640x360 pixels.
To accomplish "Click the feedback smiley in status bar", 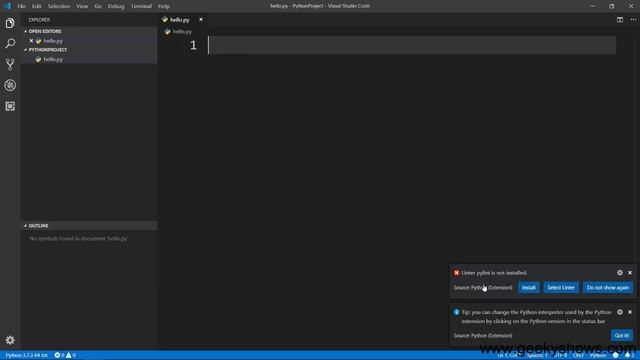I will click(616, 355).
